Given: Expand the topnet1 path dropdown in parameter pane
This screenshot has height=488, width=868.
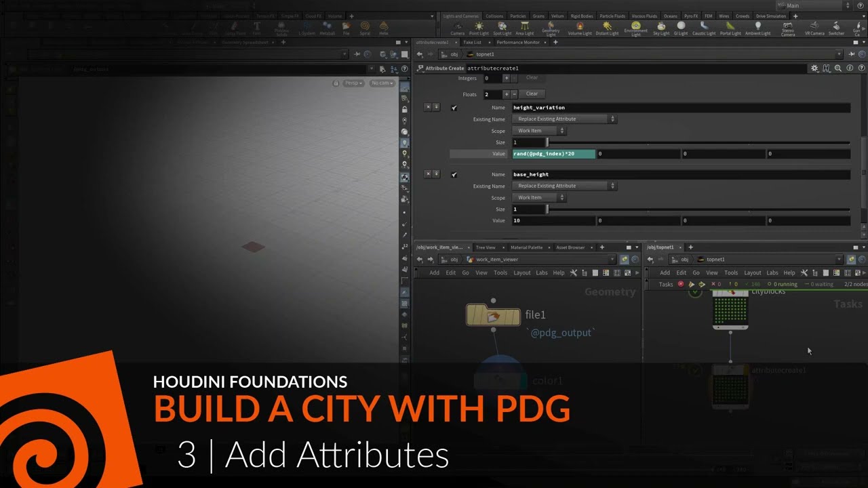Looking at the screenshot, I should (839, 54).
